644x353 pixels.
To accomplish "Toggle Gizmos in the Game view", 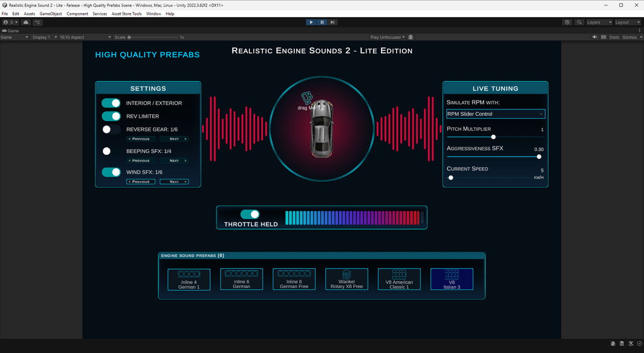I will tap(629, 37).
